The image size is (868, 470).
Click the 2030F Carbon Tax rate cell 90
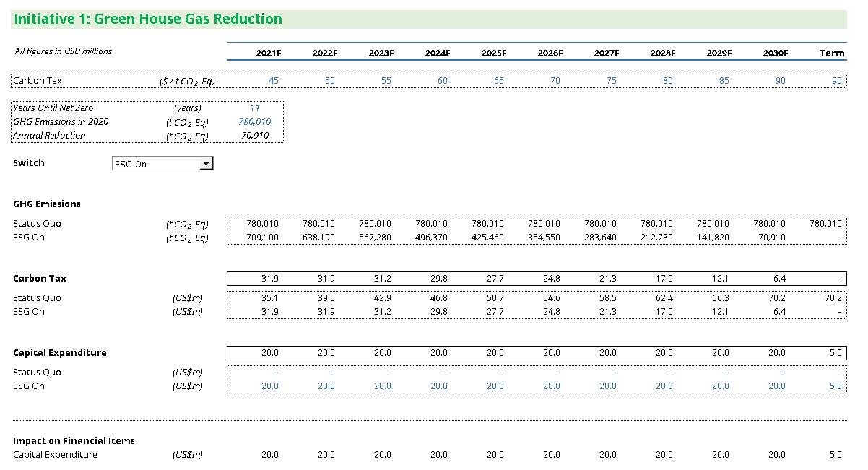point(781,81)
